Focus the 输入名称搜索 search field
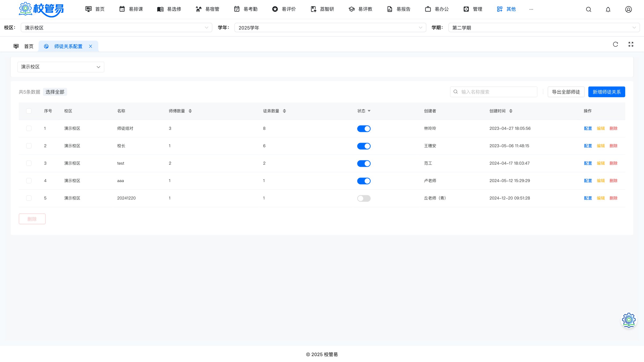 (x=493, y=92)
